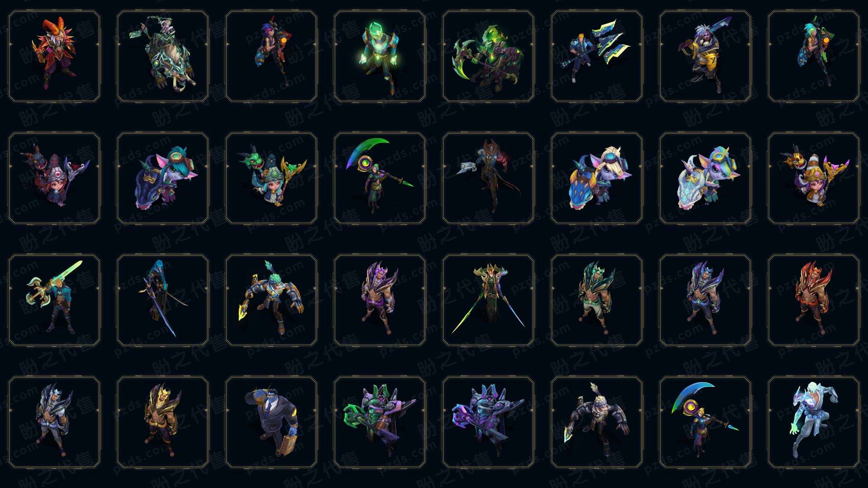Open the green-haired girl with giant scythe staff
Image resolution: width=868 pixels, height=488 pixels.
pyautogui.click(x=380, y=178)
